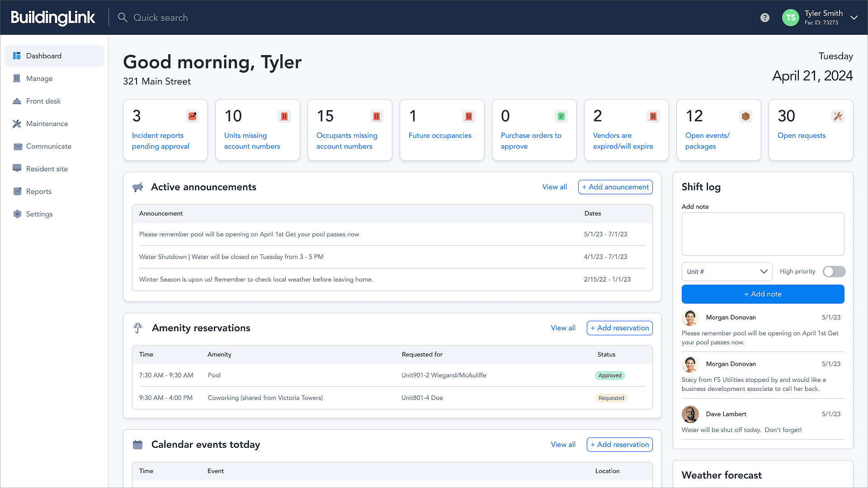Click the purchase orders green document icon
Image resolution: width=868 pixels, height=488 pixels.
(561, 116)
